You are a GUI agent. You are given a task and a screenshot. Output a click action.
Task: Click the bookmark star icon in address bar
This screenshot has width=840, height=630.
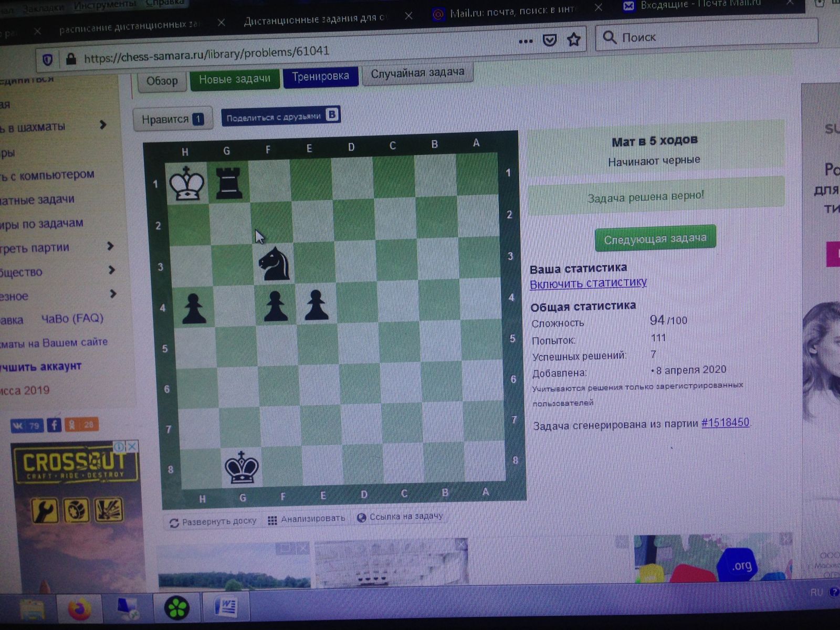click(x=574, y=40)
